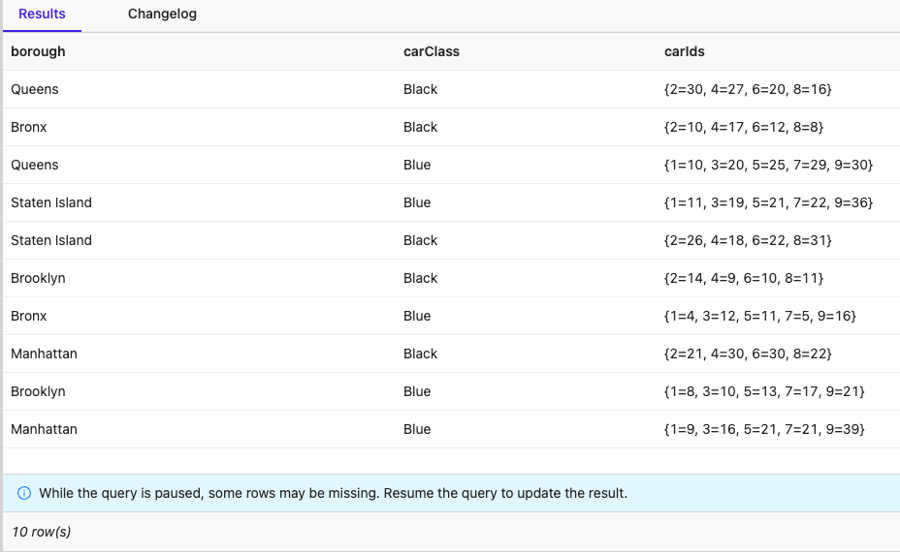The height and width of the screenshot is (554, 900).
Task: Click the carClass column header
Action: tap(431, 52)
